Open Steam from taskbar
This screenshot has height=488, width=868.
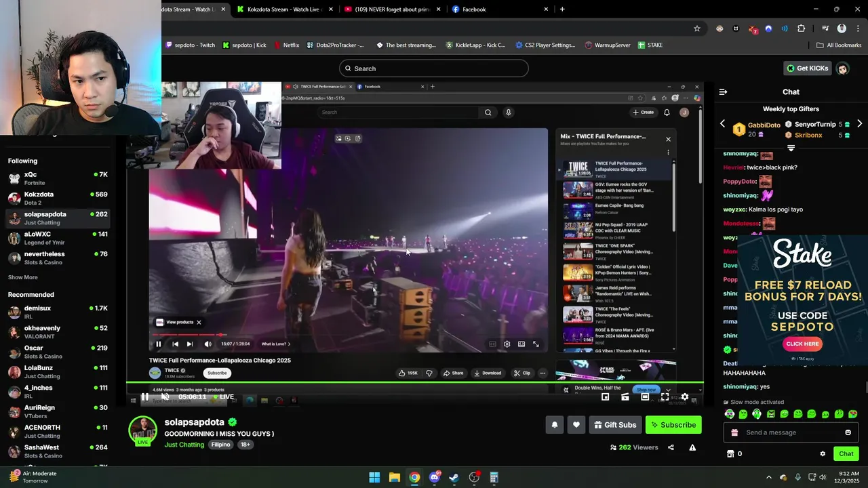click(454, 477)
